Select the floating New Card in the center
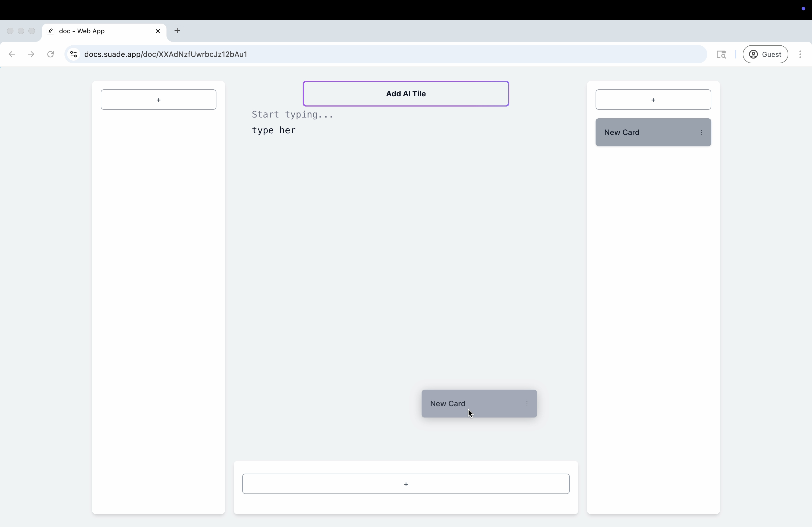The width and height of the screenshot is (812, 527). tap(479, 404)
